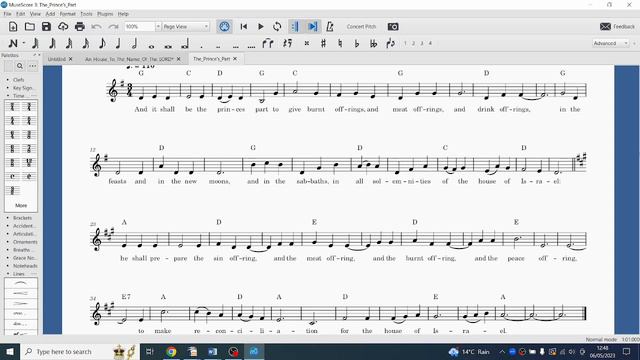640x360 pixels.
Task: Select voice 4 button
Action: [430, 43]
